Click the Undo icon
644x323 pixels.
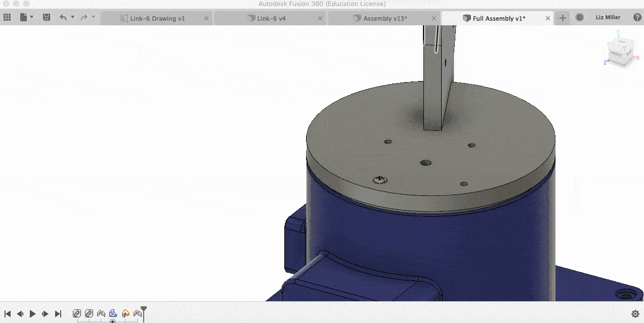[x=63, y=17]
